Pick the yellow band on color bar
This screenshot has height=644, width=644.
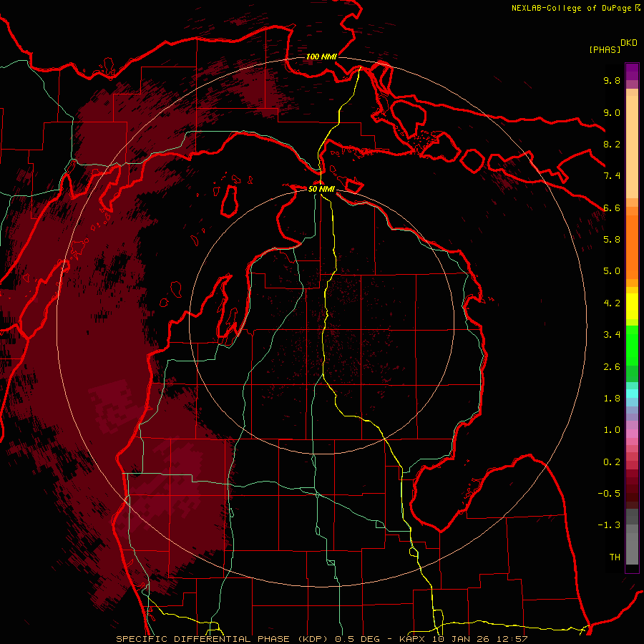click(632, 306)
